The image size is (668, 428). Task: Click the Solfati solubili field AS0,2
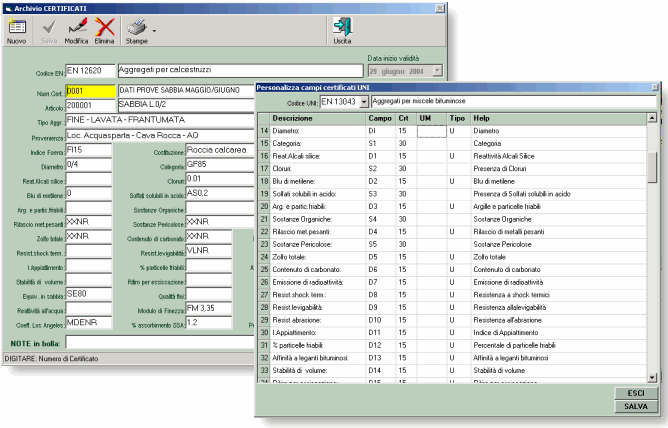(x=220, y=193)
